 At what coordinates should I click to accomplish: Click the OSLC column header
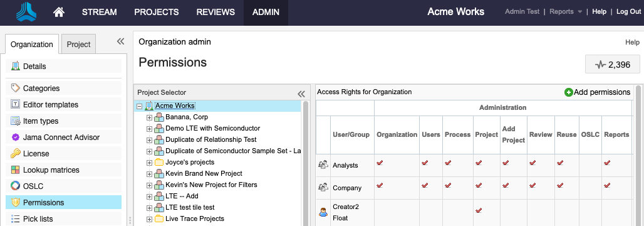(590, 134)
